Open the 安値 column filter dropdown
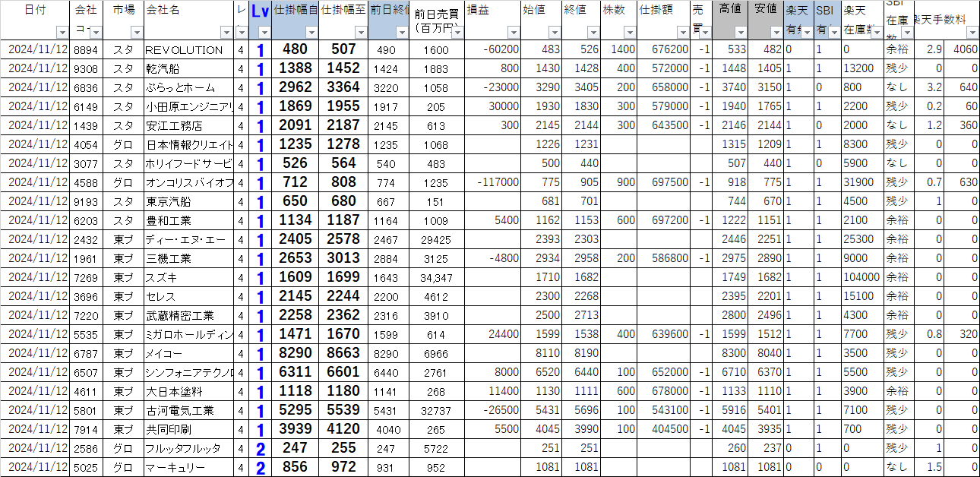This screenshot has width=980, height=477. tap(776, 33)
